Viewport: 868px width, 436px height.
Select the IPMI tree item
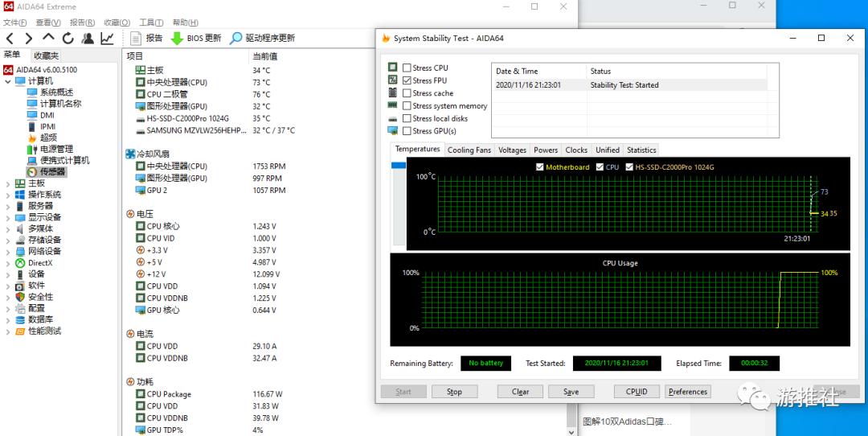pos(47,126)
